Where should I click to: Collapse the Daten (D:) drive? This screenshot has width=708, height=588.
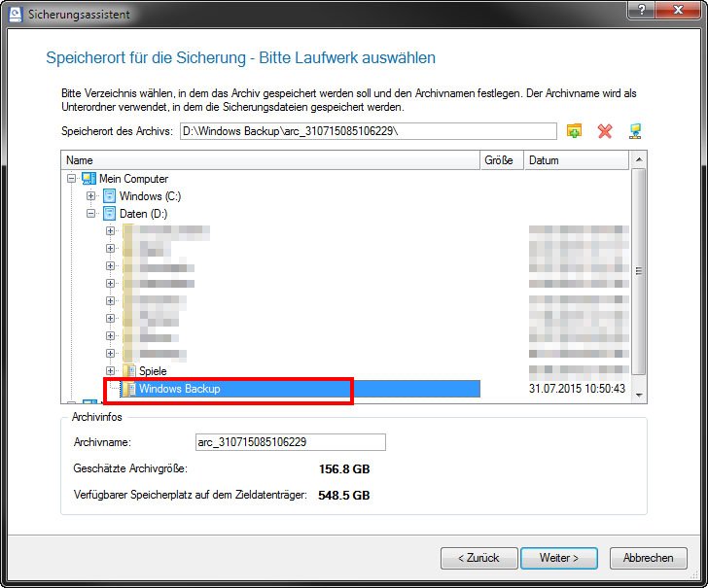[x=91, y=214]
